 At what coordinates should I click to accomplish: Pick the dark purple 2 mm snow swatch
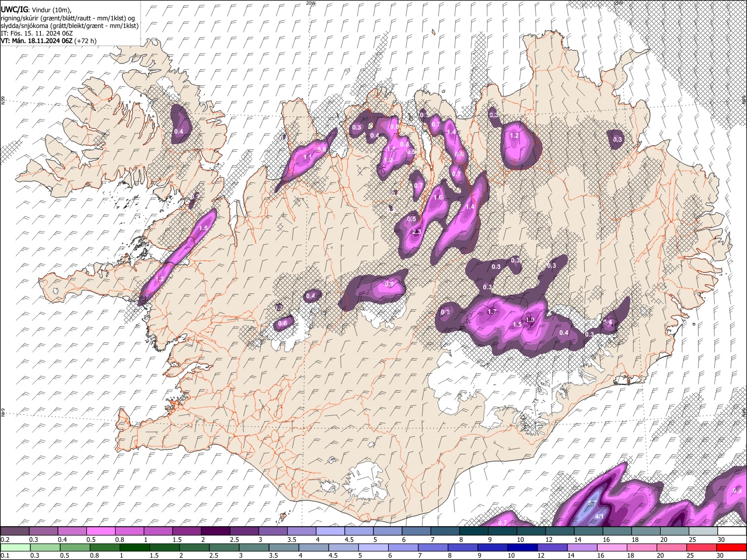[215, 531]
